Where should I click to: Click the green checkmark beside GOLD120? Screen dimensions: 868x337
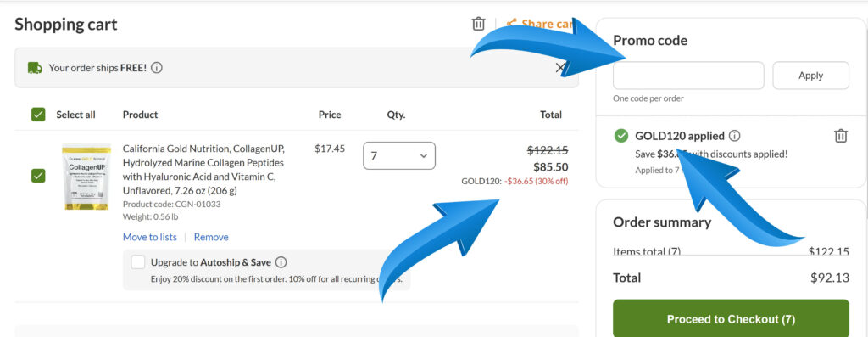point(621,136)
